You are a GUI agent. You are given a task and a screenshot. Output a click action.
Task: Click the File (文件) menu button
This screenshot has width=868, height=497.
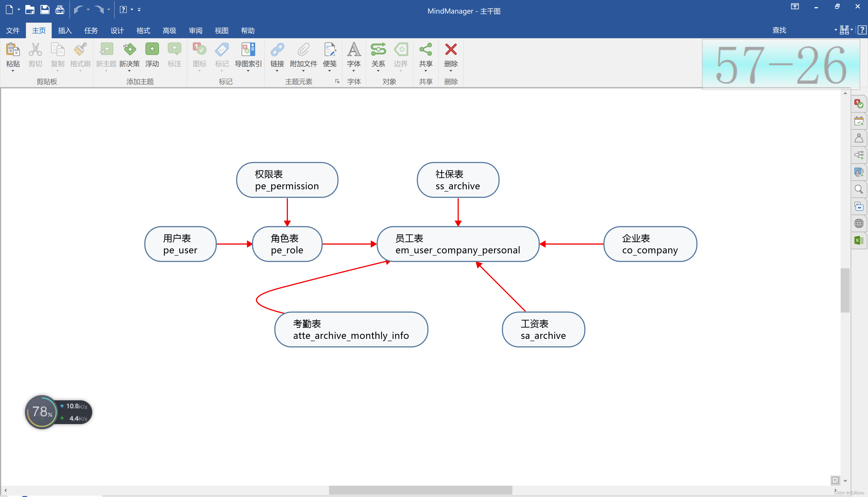(13, 31)
